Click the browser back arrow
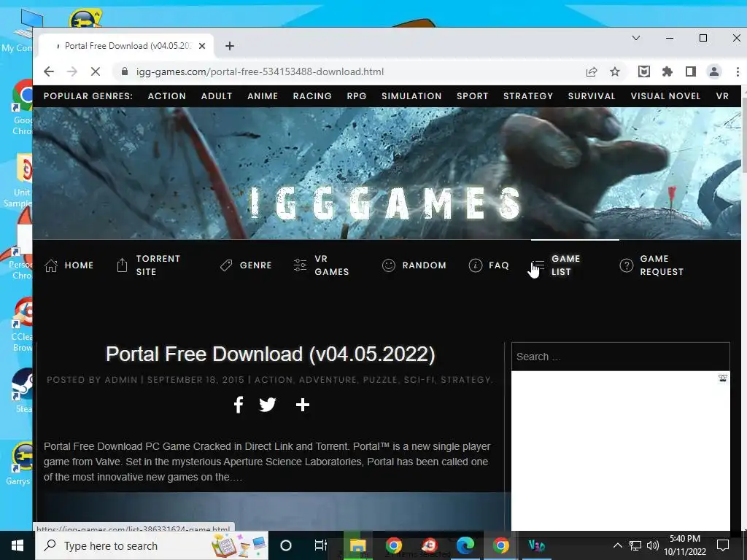The height and width of the screenshot is (560, 747). (49, 71)
